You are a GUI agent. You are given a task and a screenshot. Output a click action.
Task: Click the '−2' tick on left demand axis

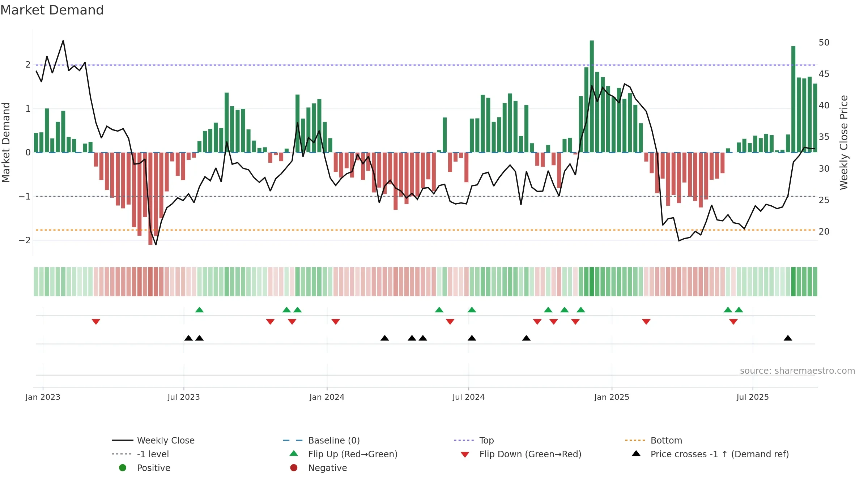tap(25, 240)
